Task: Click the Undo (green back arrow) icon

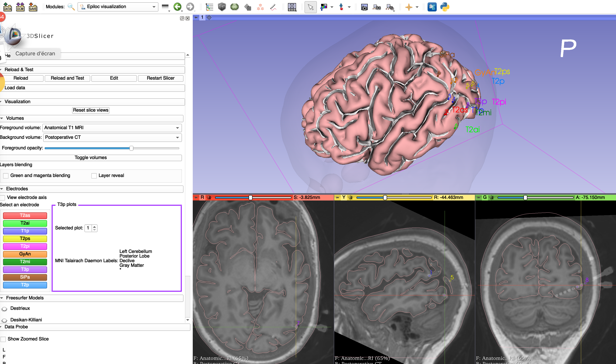Action: click(178, 7)
